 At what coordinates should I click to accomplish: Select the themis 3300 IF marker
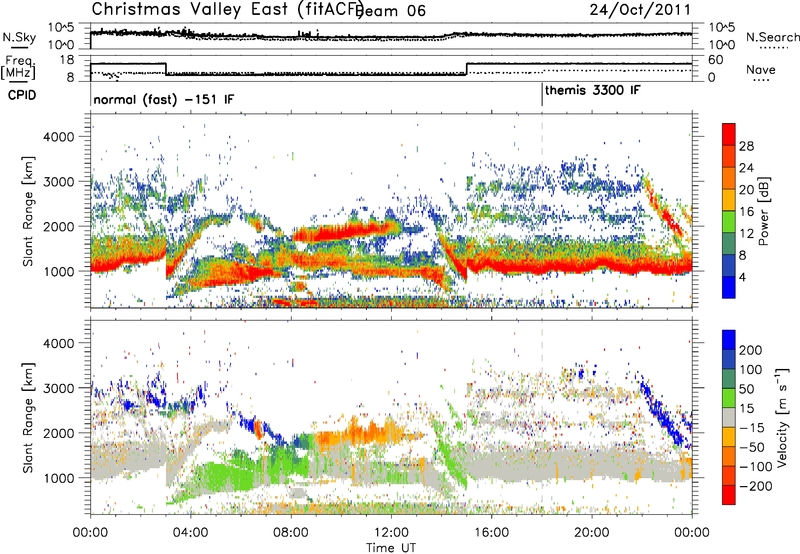(592, 90)
